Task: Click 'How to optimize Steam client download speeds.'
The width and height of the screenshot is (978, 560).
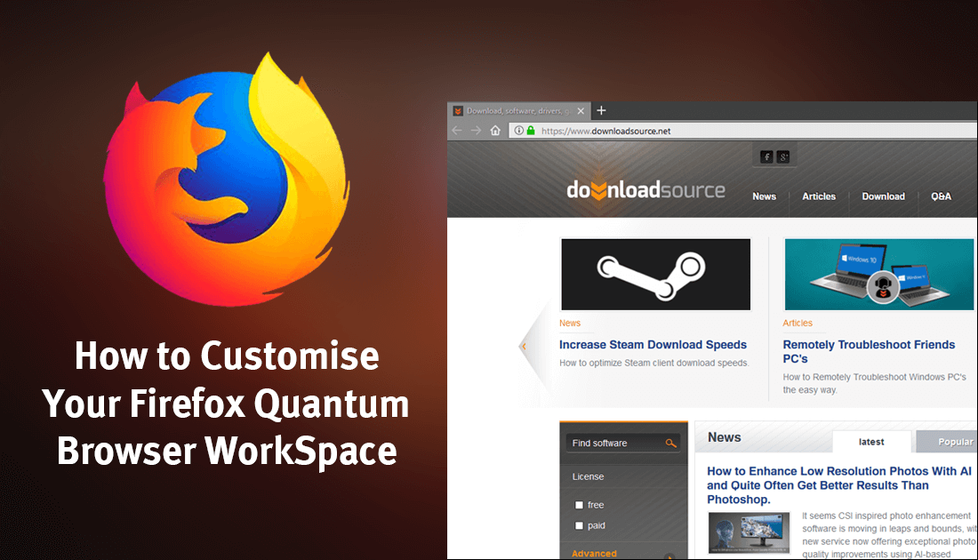Action: coord(653,363)
